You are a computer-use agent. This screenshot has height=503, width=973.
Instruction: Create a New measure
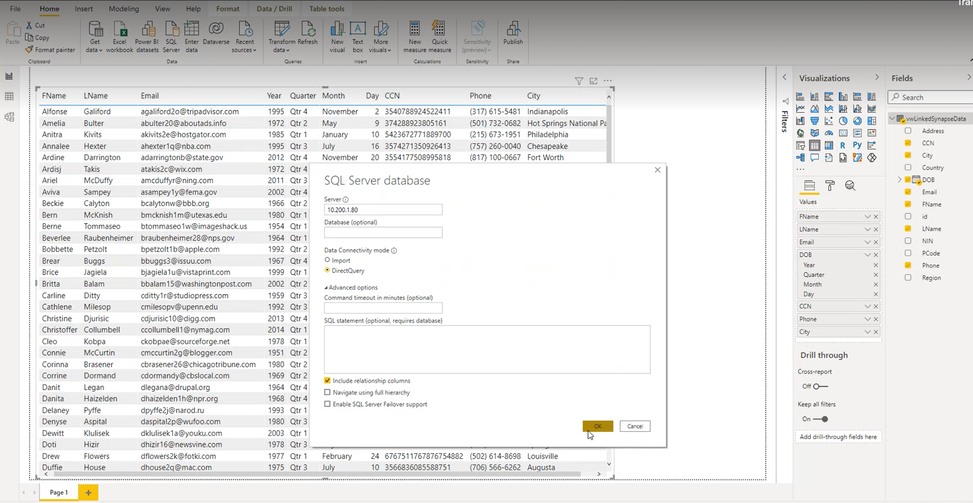415,37
